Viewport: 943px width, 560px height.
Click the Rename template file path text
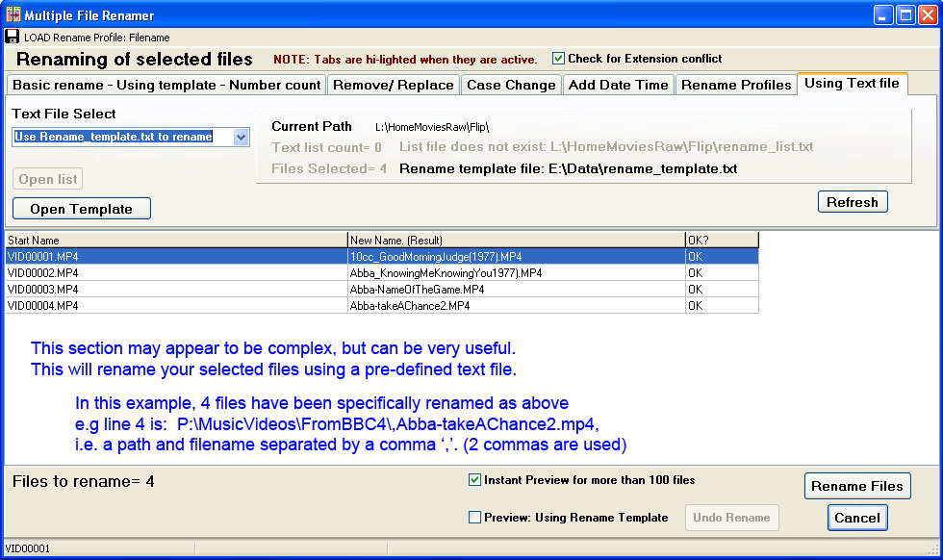(569, 169)
